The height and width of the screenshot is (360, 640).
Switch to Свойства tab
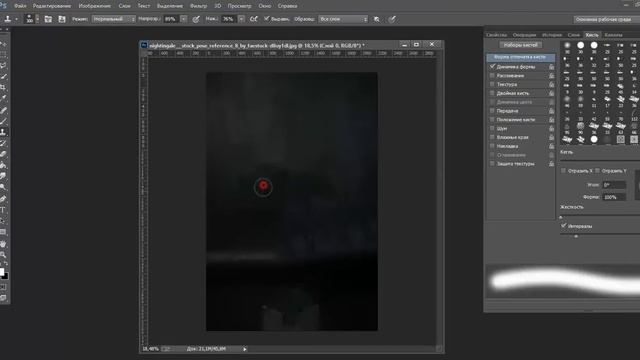click(x=496, y=35)
